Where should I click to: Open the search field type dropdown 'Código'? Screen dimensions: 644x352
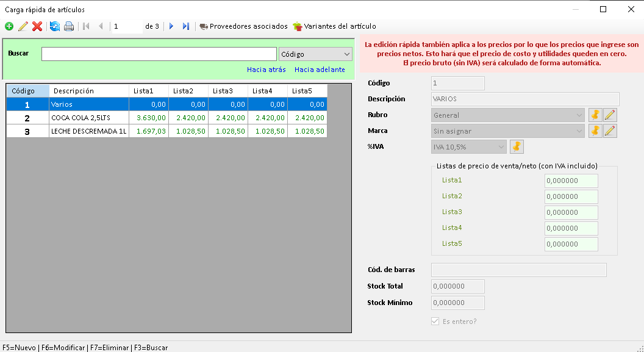point(315,54)
